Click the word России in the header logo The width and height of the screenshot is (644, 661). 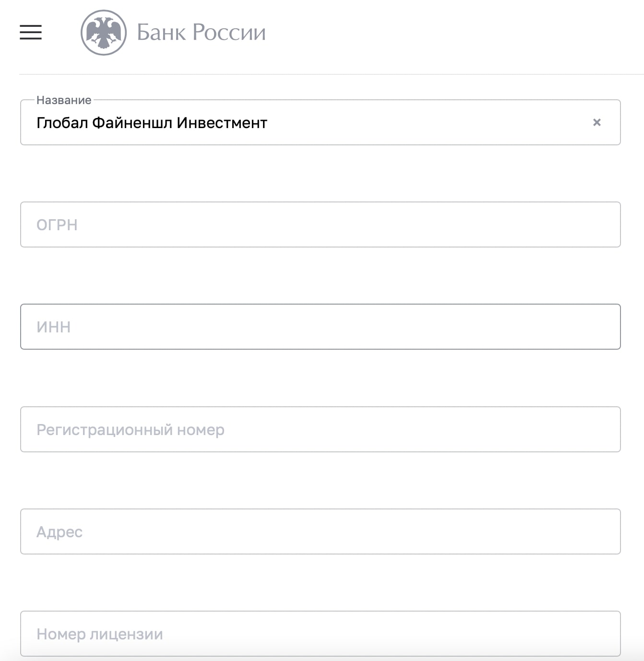point(229,33)
